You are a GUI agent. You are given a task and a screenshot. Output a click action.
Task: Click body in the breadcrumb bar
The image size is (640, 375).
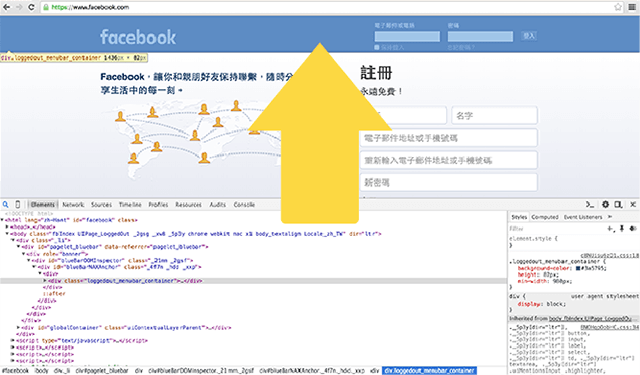pyautogui.click(x=41, y=371)
